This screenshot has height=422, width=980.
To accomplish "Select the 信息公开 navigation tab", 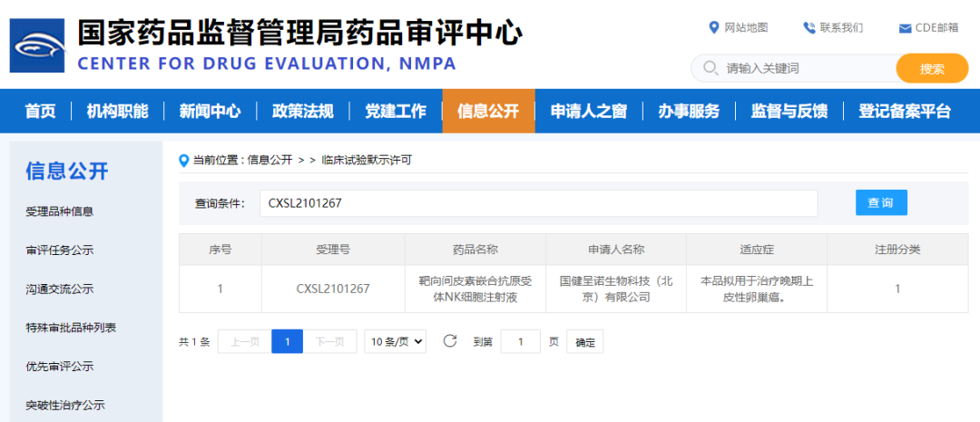I will click(489, 112).
